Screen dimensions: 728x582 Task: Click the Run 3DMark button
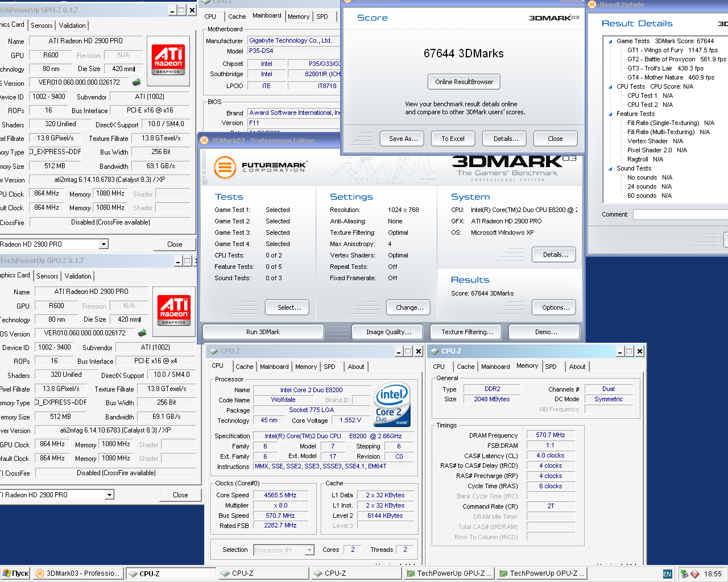tap(263, 332)
